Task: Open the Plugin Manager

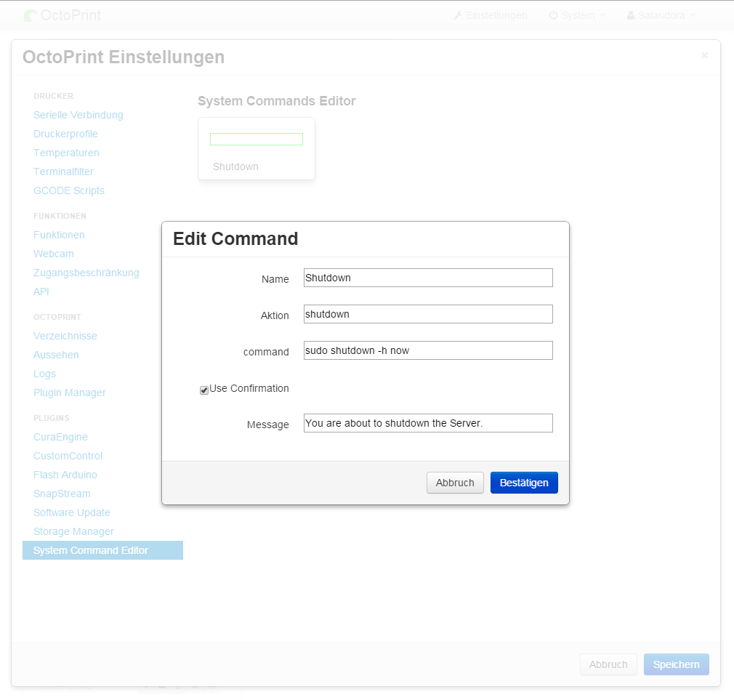Action: pyautogui.click(x=69, y=393)
